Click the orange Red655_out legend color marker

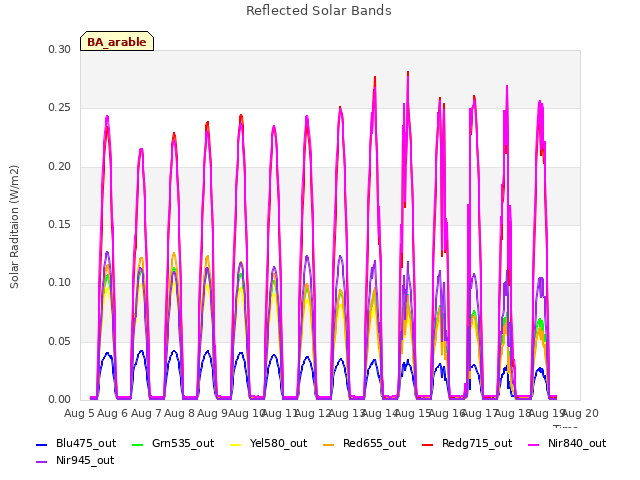tap(329, 444)
